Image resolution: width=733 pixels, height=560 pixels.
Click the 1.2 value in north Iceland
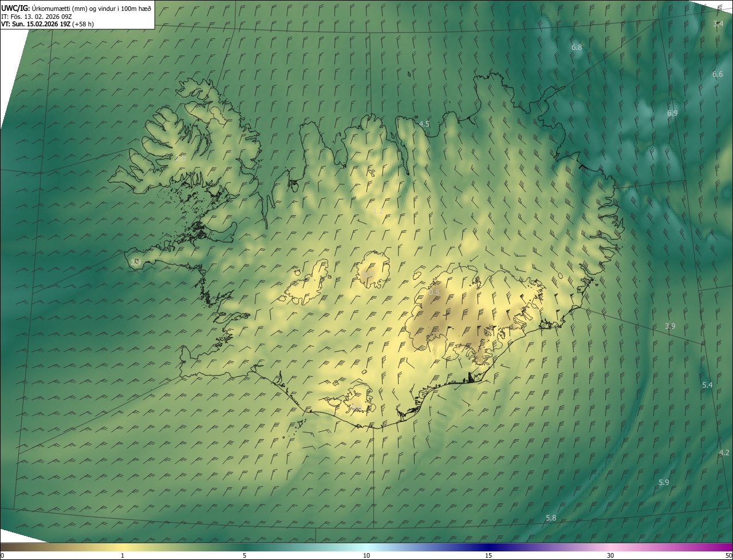378,211
